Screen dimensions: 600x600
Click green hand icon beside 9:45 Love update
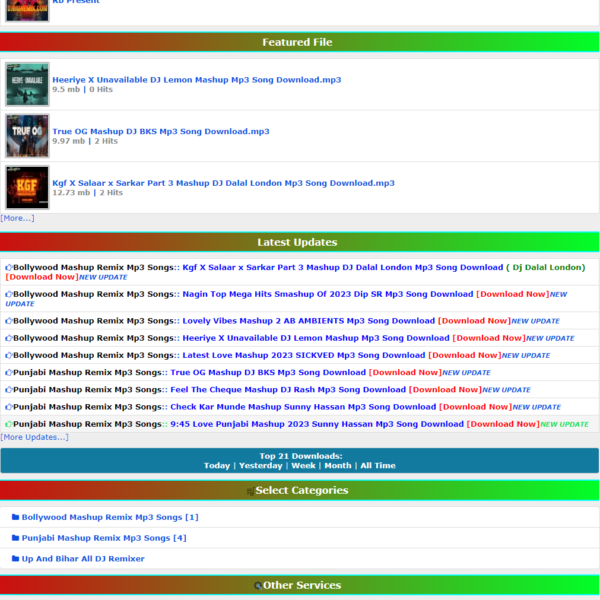(x=9, y=424)
